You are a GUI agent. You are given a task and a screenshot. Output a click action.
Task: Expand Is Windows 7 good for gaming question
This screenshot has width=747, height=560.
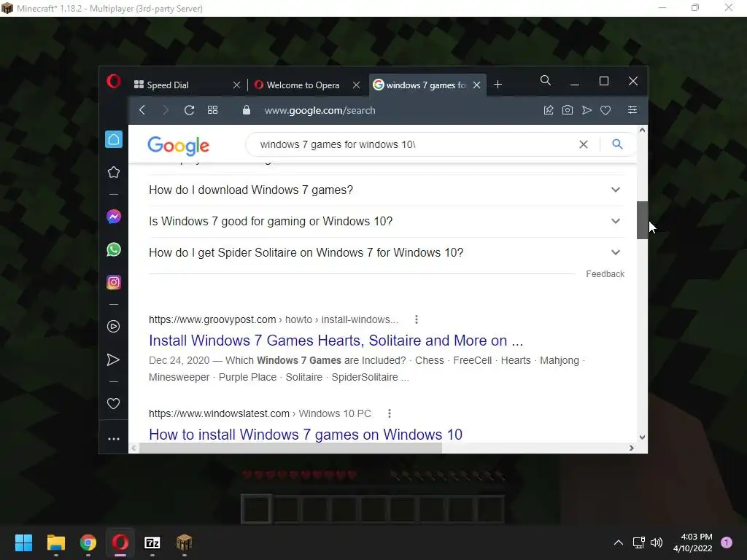click(x=387, y=222)
